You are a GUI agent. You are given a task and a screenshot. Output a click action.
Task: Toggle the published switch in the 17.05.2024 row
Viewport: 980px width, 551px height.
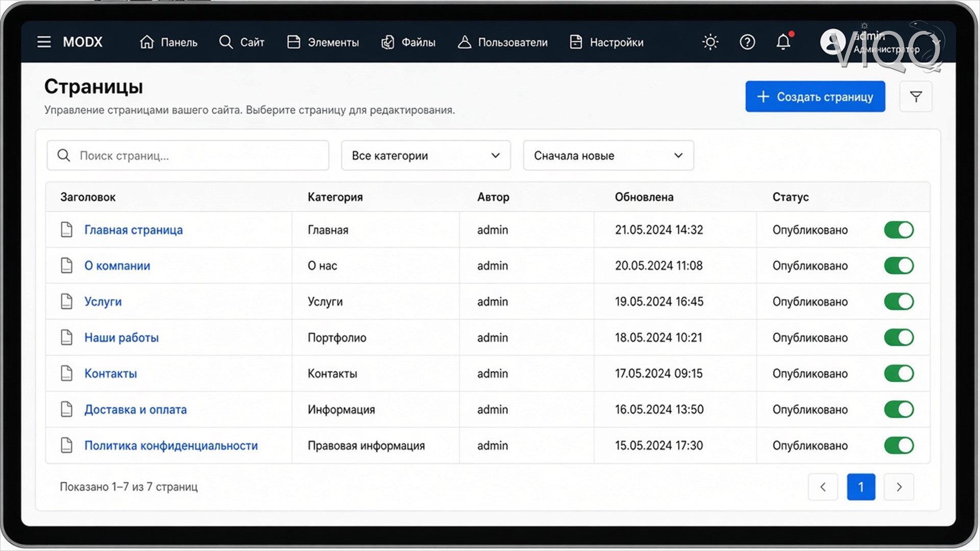[x=899, y=373]
